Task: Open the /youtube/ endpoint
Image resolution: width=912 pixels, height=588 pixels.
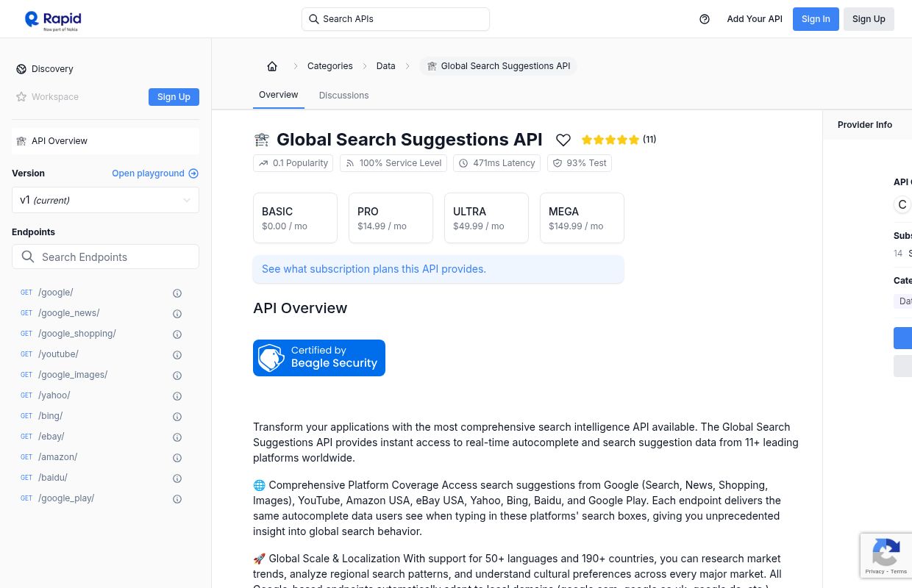Action: tap(58, 354)
